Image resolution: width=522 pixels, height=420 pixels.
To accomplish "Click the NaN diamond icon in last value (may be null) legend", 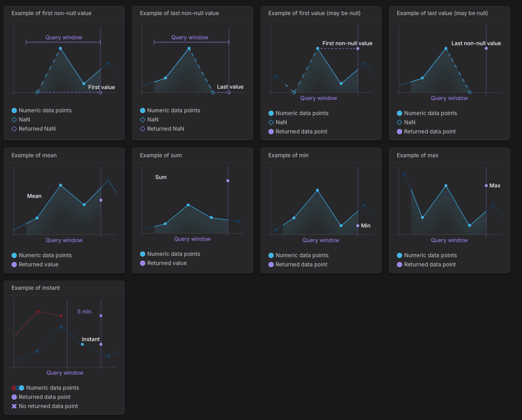I will coord(400,122).
